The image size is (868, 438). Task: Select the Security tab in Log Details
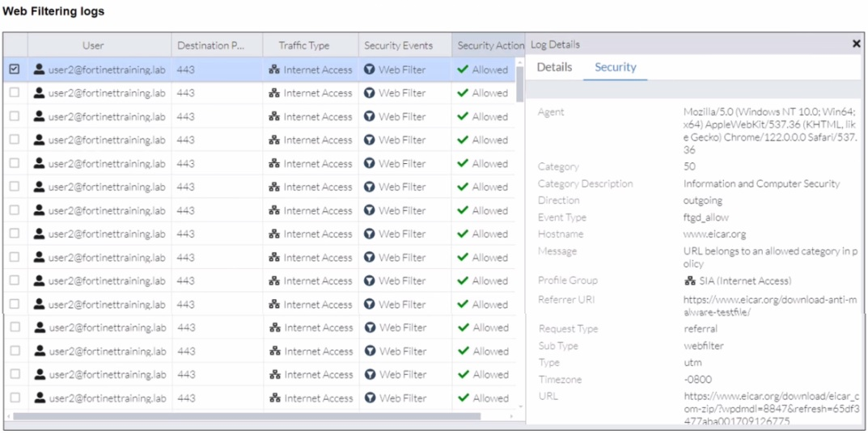coord(616,67)
